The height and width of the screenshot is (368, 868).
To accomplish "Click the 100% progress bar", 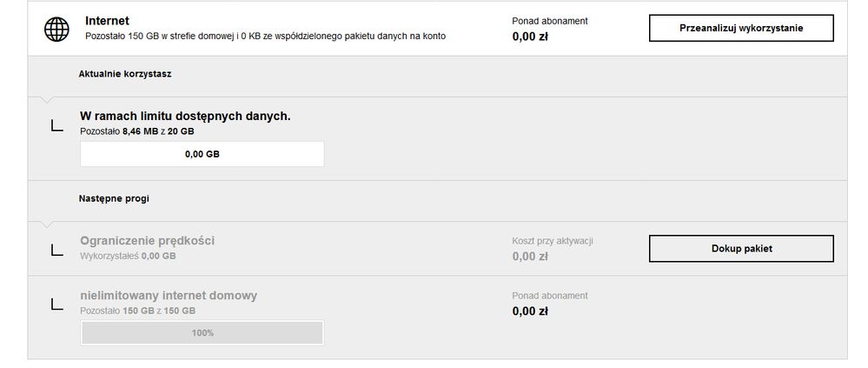I will tap(202, 332).
